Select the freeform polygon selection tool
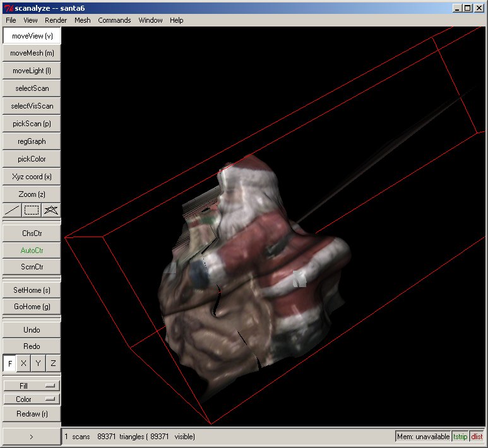This screenshot has width=488, height=448. click(51, 210)
